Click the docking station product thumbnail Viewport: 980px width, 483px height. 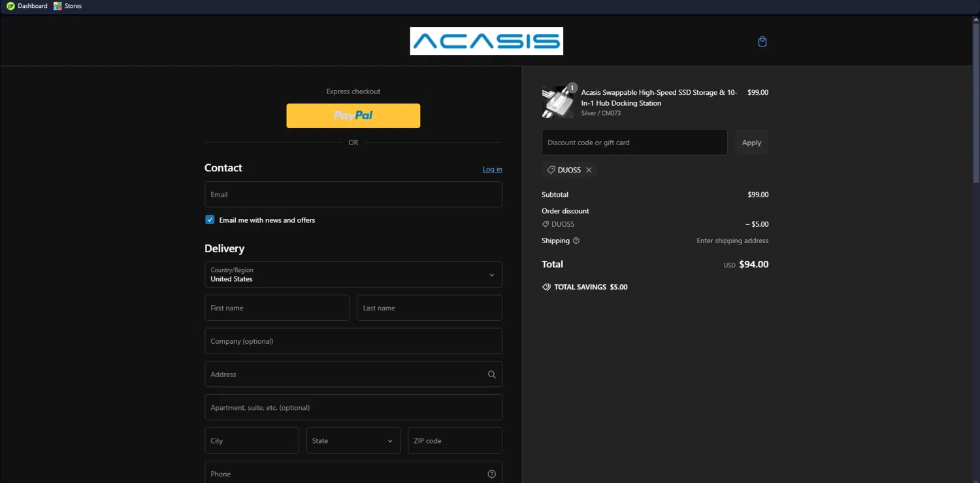tap(558, 102)
